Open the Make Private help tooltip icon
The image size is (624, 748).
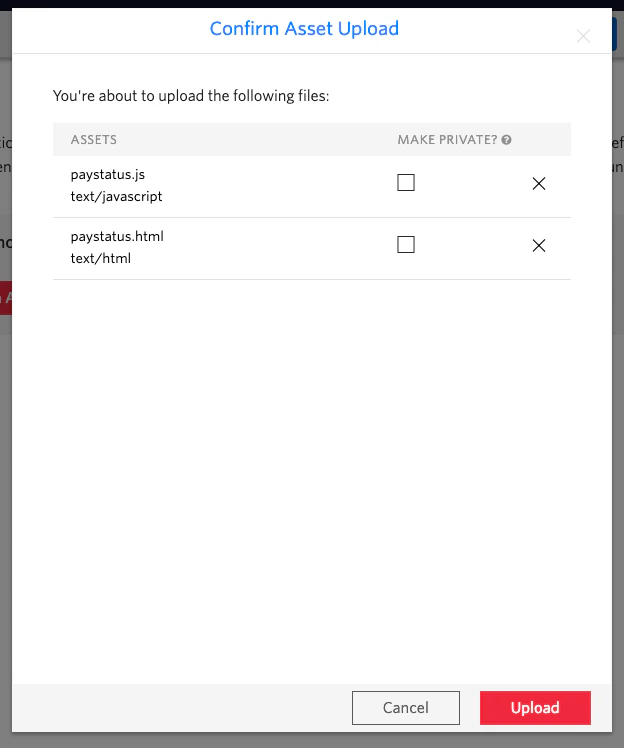[507, 140]
